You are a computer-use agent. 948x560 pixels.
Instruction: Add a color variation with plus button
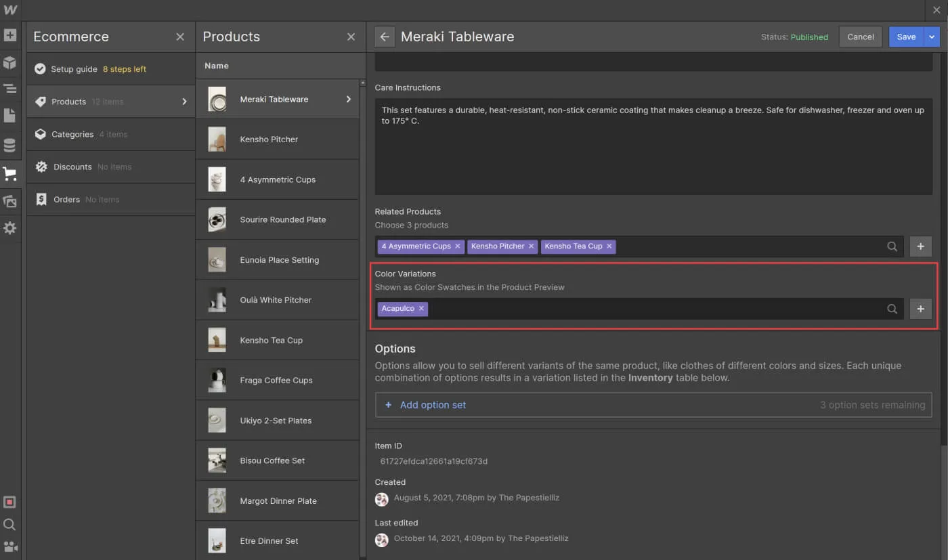(x=920, y=309)
